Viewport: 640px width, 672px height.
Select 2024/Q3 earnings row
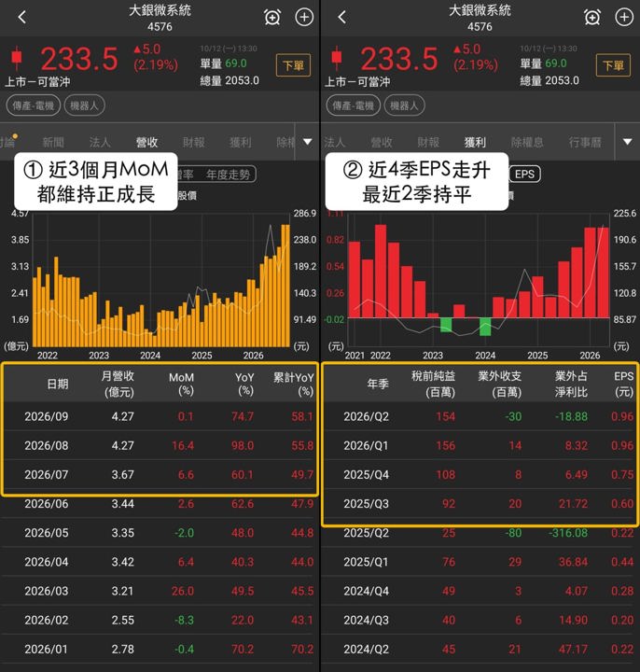[480, 620]
